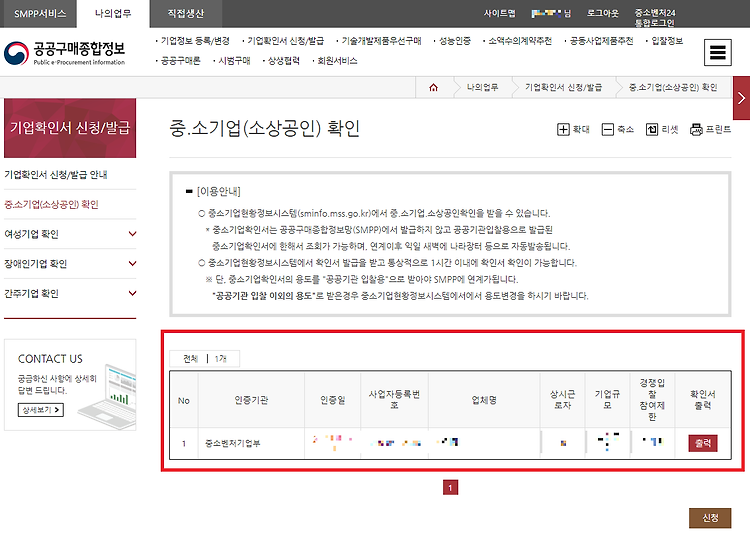Image resolution: width=750 pixels, height=541 pixels.
Task: Click the 사이트맵 link
Action: [499, 13]
